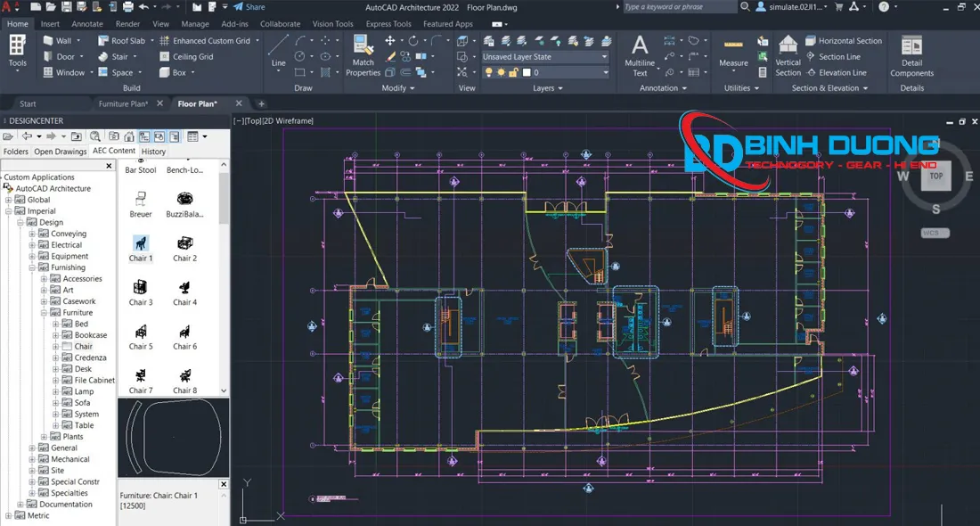Click the Elevation Line button

pyautogui.click(x=843, y=72)
